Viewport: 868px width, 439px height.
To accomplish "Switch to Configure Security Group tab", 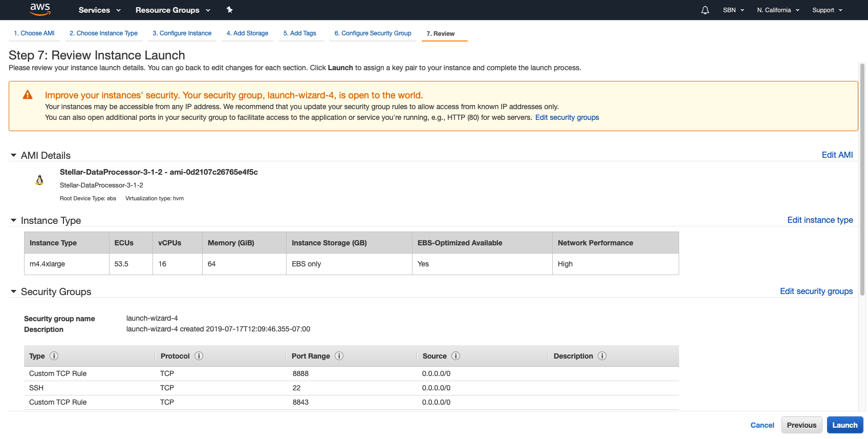I will click(373, 33).
